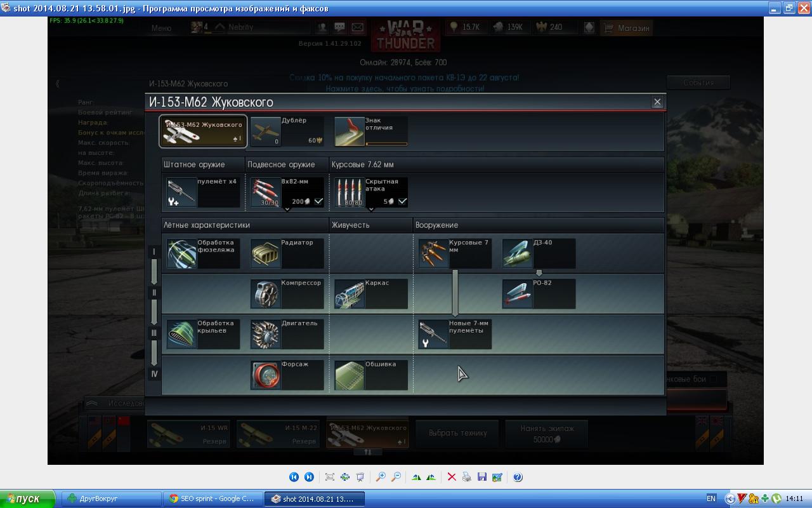The height and width of the screenshot is (508, 812).
Task: Rotate image clockwise
Action: [x=416, y=478]
